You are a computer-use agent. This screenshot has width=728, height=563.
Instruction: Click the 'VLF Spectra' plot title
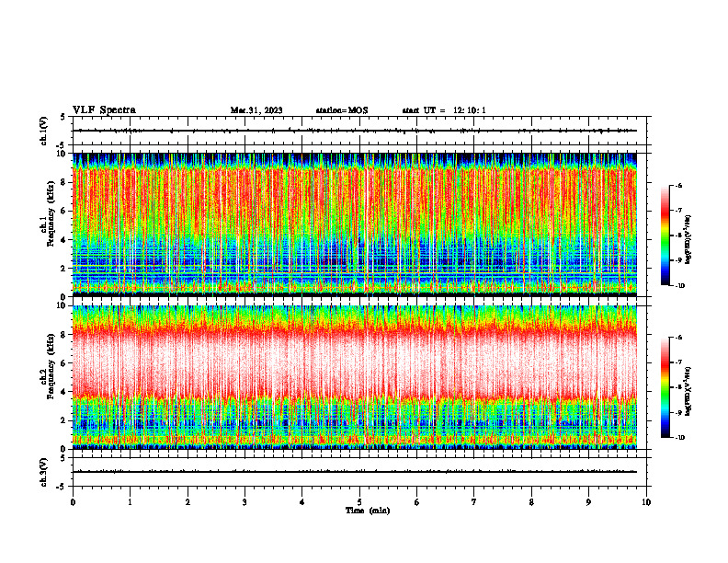point(104,110)
